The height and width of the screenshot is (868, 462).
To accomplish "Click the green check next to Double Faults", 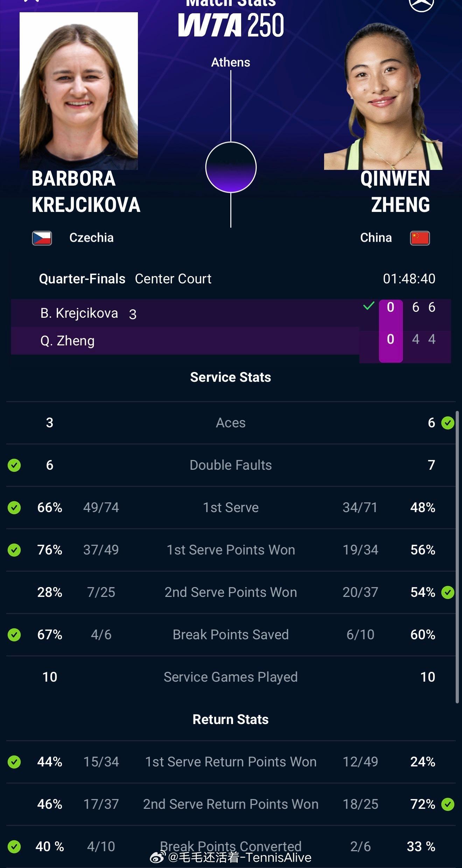I will 14,465.
